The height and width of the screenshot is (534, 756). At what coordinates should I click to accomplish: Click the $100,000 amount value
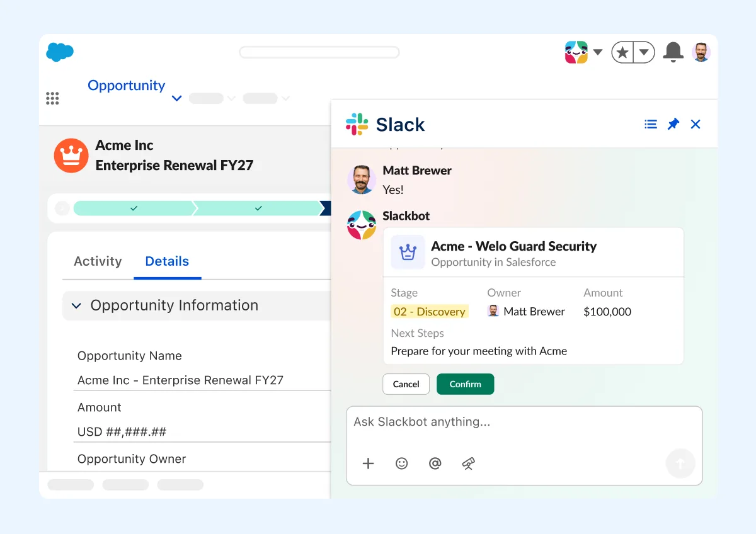point(607,312)
